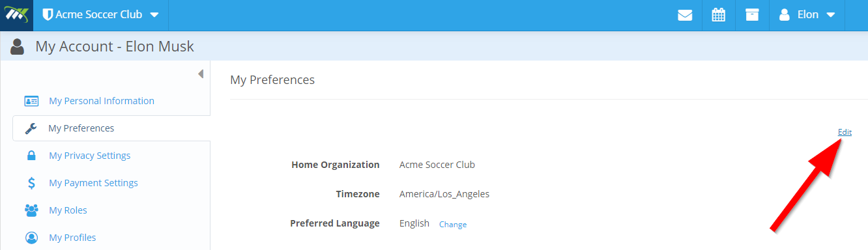Expand the Elon user menu dropdown

pos(807,15)
